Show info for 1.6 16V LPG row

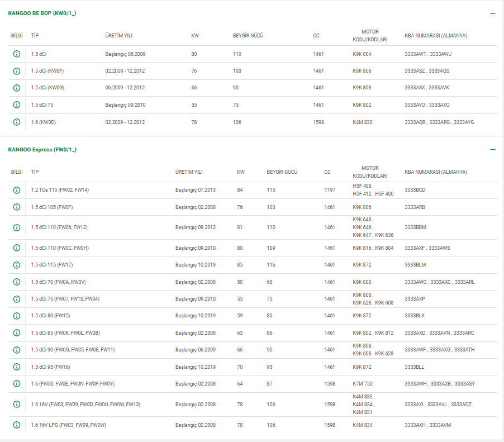(x=17, y=425)
